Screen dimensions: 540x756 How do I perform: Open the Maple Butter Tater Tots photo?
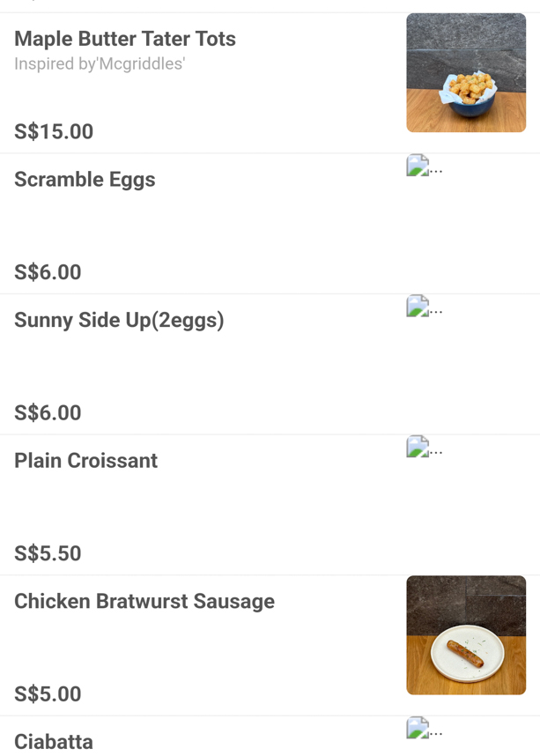point(466,73)
